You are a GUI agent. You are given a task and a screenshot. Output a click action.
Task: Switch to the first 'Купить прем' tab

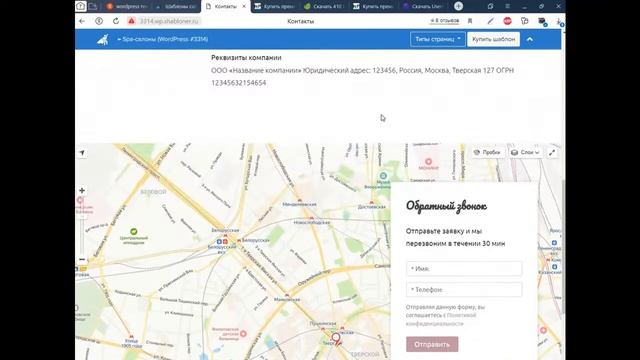click(x=275, y=6)
